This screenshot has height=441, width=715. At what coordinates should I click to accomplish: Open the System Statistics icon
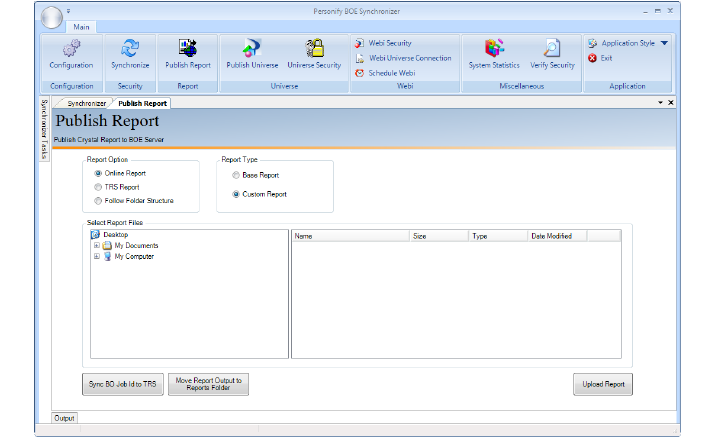coord(494,49)
